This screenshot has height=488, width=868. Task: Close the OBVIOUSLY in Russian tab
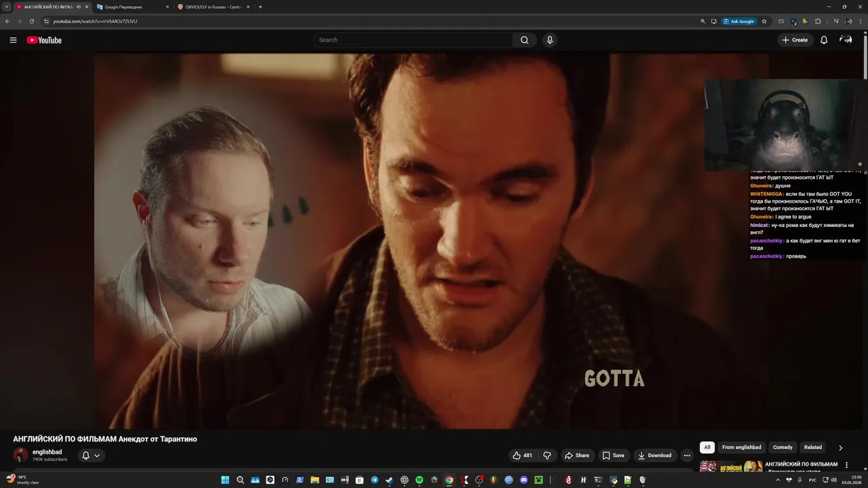point(248,7)
